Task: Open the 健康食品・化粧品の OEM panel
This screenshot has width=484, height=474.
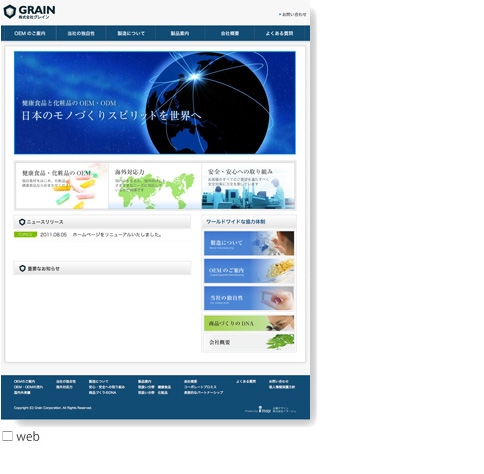Action: (x=62, y=186)
